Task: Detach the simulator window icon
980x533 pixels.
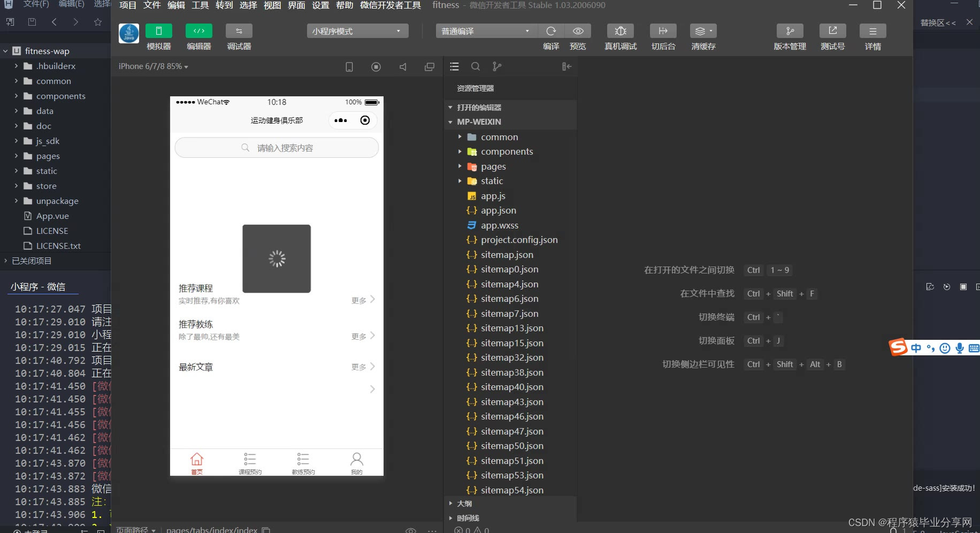Action: tap(430, 67)
